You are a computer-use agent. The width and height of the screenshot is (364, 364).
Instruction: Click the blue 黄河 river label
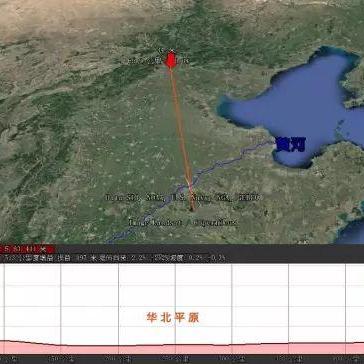291,145
